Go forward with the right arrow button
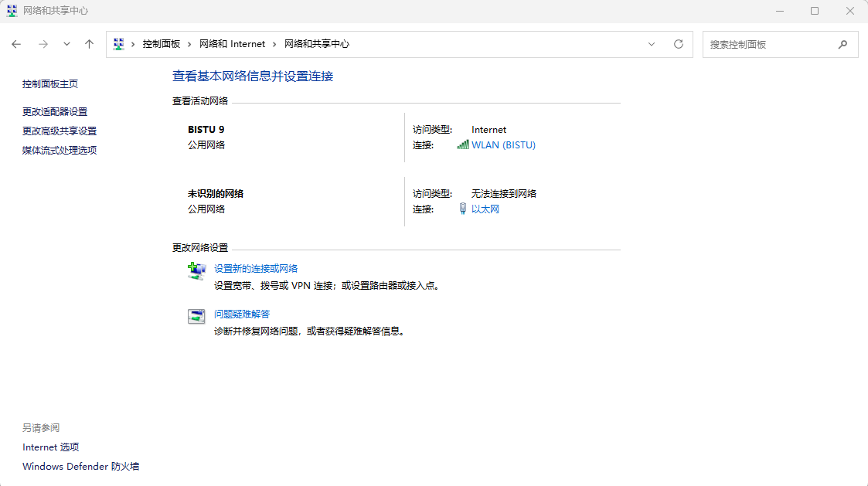 (x=43, y=44)
